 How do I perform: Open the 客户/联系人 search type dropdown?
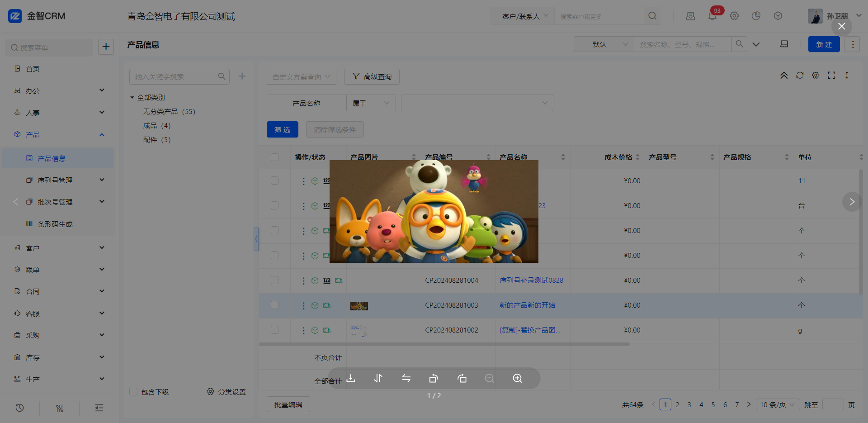[523, 16]
